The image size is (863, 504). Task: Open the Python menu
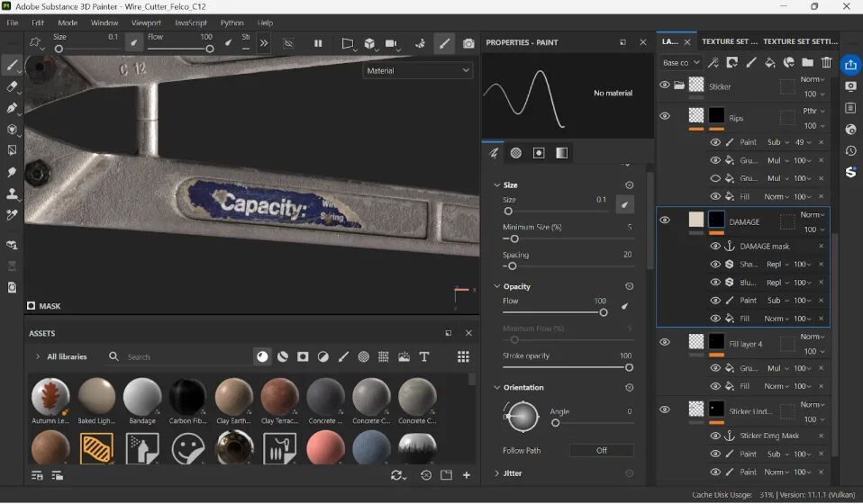tap(232, 23)
